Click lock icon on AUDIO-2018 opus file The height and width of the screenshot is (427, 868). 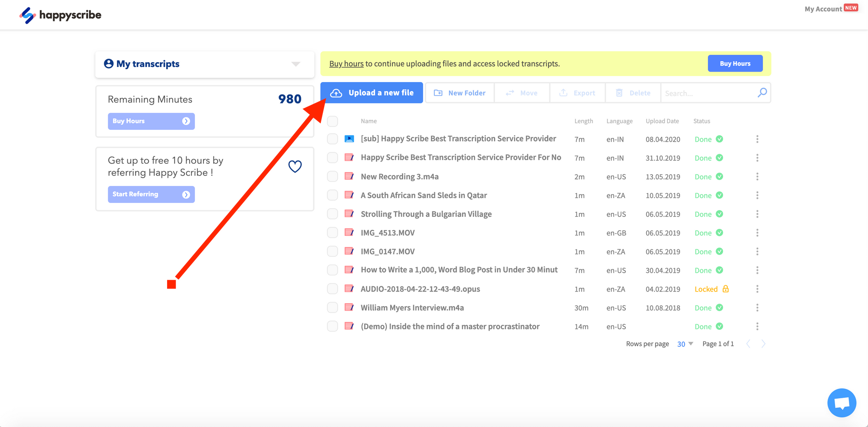click(725, 289)
